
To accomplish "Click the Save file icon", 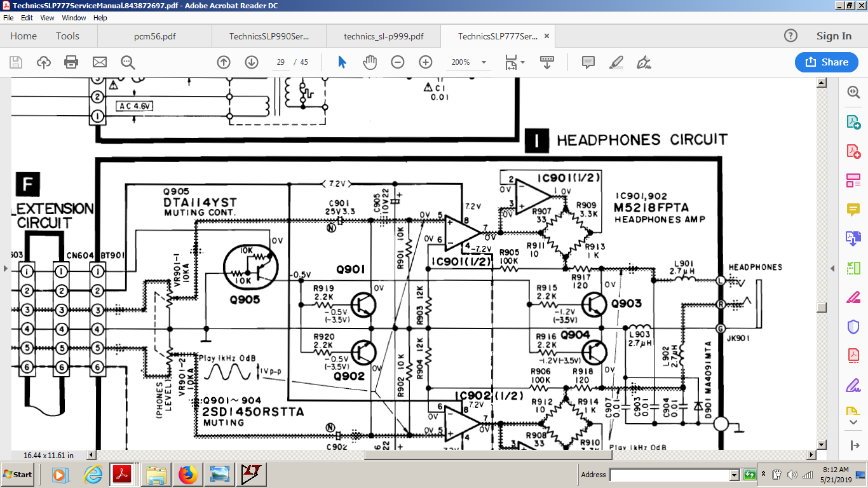I will point(16,62).
